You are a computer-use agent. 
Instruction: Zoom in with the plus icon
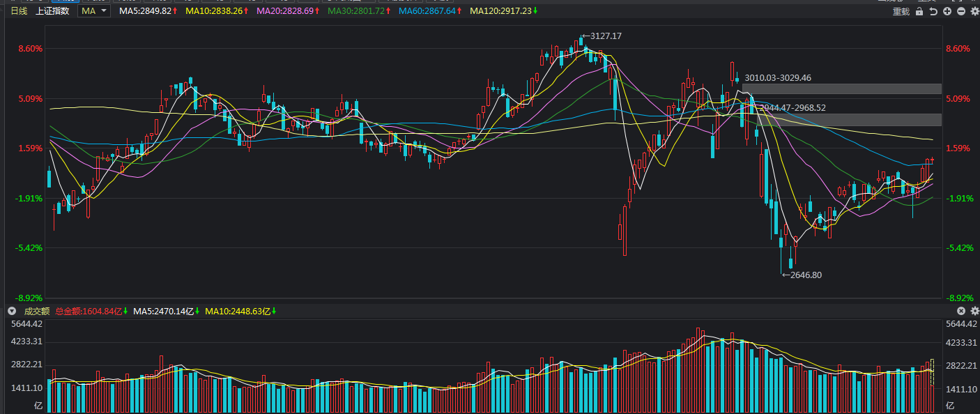pyautogui.click(x=947, y=12)
